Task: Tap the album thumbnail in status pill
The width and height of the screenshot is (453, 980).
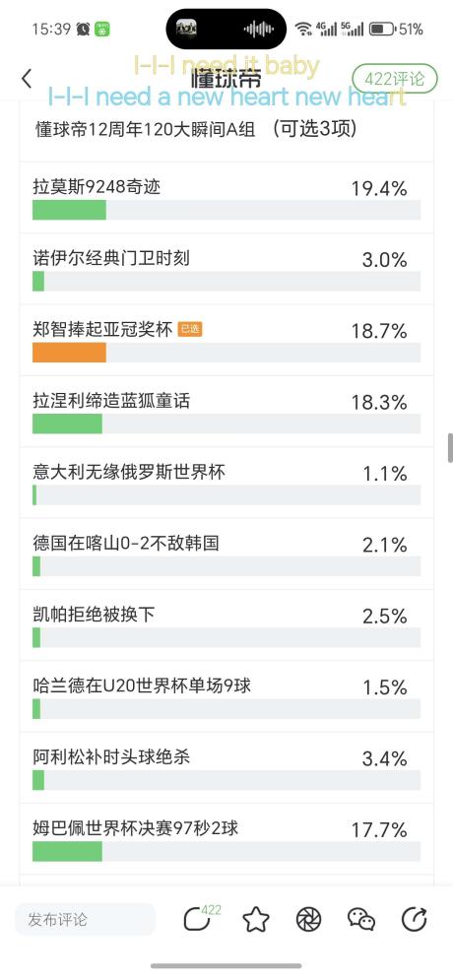Action: pyautogui.click(x=186, y=29)
